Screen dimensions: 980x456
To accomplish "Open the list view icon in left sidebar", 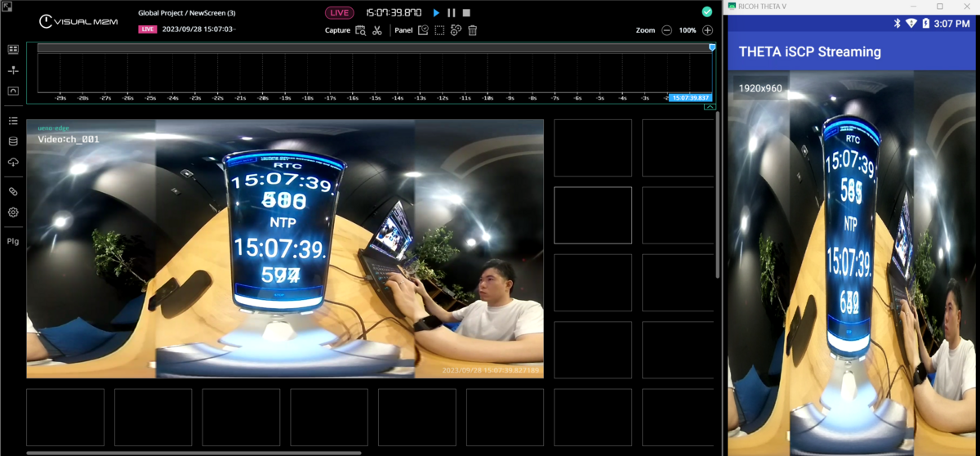I will pos(13,121).
